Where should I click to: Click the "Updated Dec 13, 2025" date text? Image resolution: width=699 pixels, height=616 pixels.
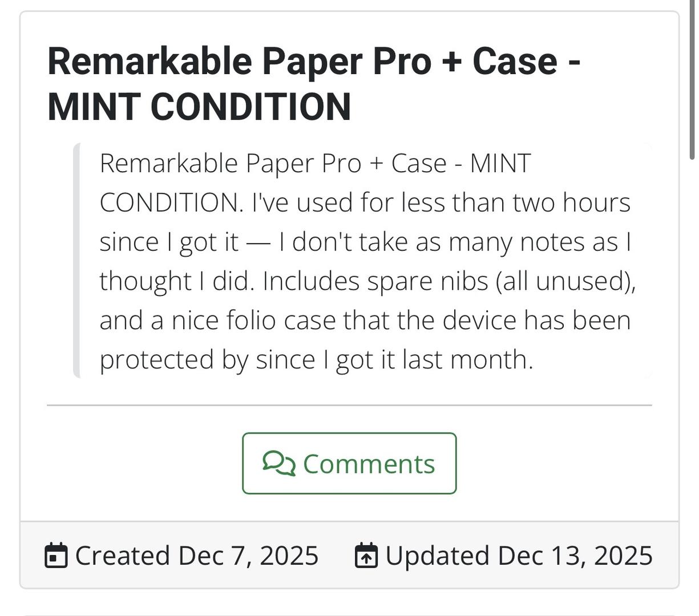point(519,556)
